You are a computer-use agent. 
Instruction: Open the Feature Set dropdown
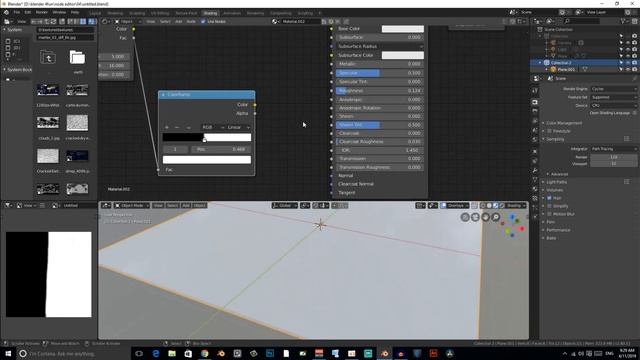point(613,97)
